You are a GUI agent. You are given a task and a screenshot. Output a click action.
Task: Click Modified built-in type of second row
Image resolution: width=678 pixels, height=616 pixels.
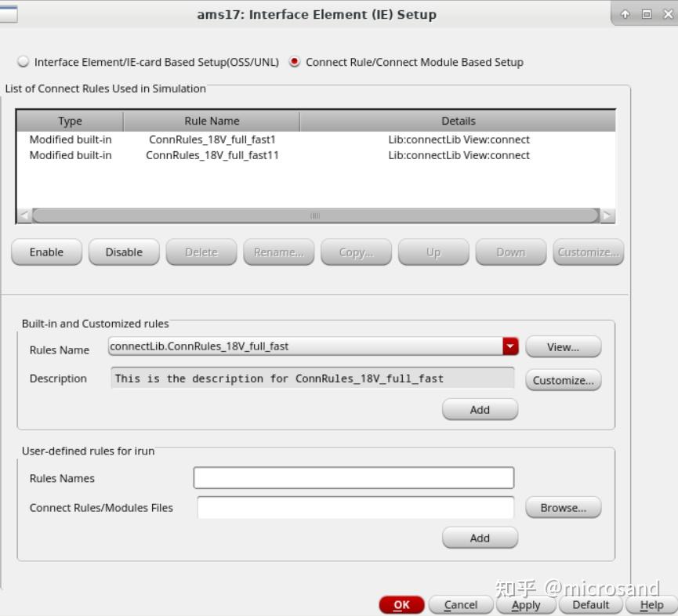pyautogui.click(x=71, y=155)
